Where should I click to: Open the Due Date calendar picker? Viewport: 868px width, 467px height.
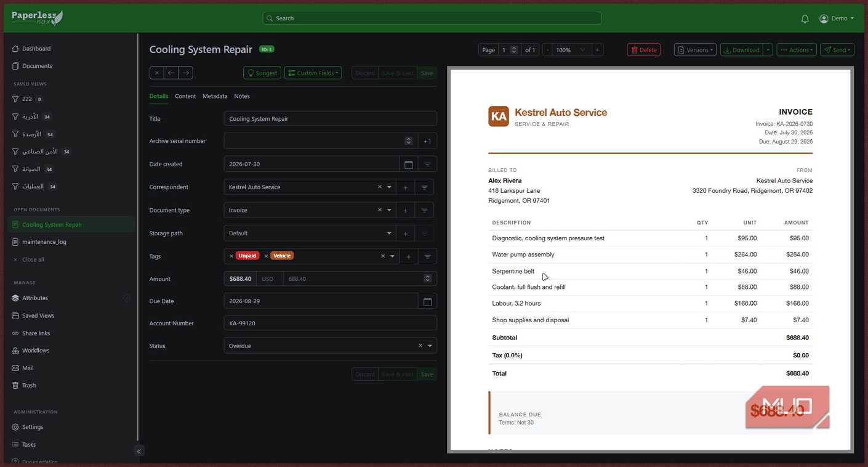(x=427, y=301)
